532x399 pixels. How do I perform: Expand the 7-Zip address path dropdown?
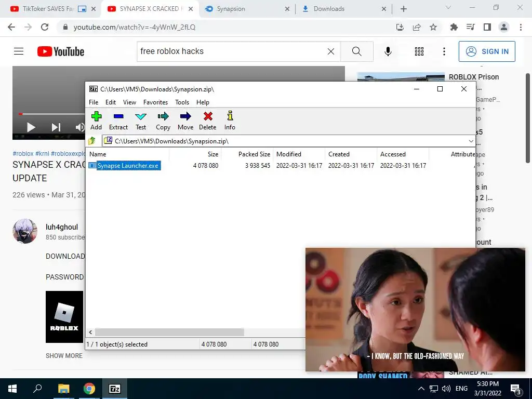click(x=471, y=141)
